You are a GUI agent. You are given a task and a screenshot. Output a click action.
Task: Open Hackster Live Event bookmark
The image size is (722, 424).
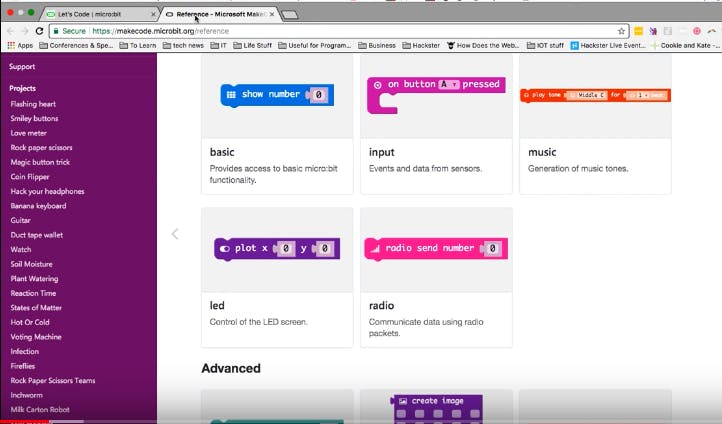coord(608,45)
